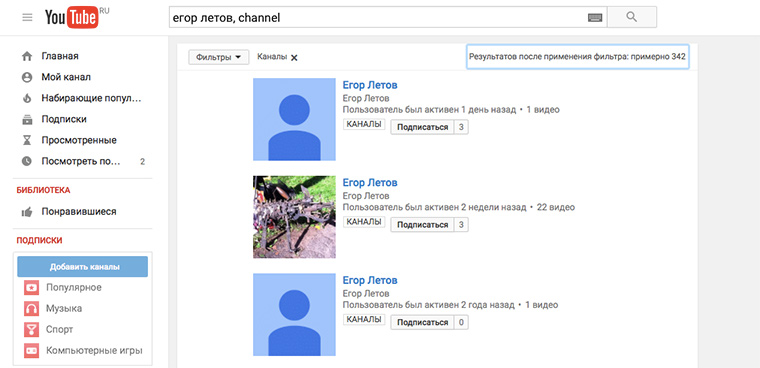Subscribe to channel with 22 видео

pos(423,224)
